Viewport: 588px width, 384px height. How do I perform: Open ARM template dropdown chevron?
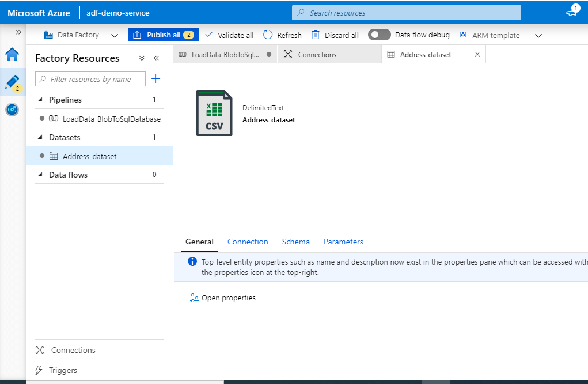click(x=538, y=36)
